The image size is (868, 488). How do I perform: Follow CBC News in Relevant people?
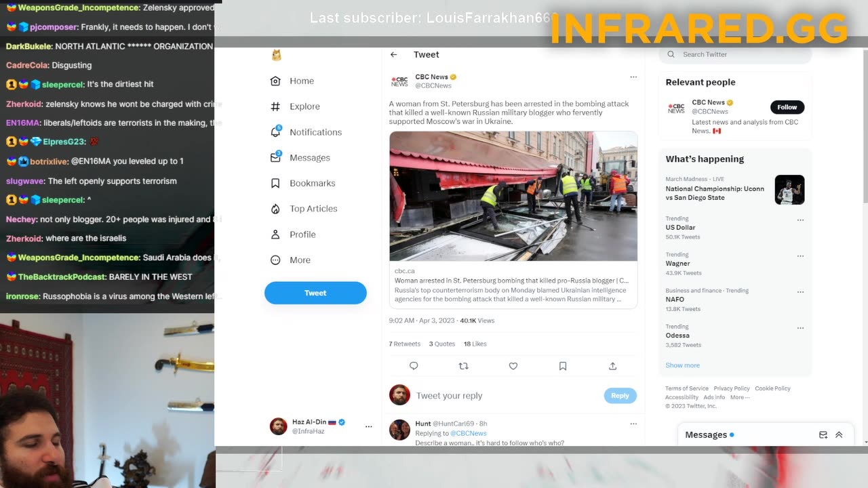(x=787, y=107)
